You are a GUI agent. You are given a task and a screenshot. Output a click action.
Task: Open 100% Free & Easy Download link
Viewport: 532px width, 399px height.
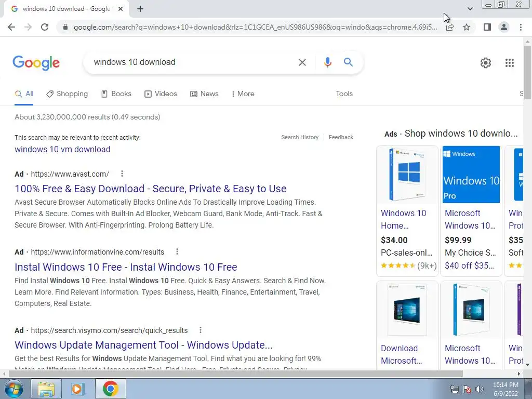point(150,189)
